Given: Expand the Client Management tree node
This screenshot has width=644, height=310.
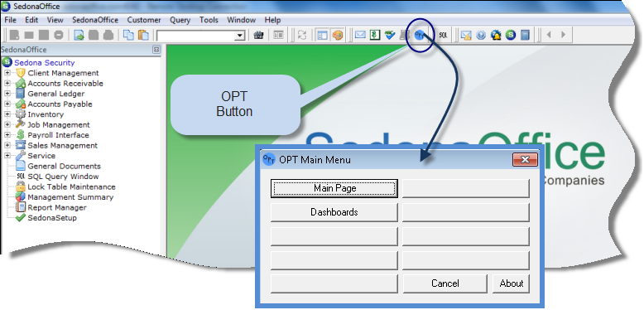Looking at the screenshot, I should (7, 73).
